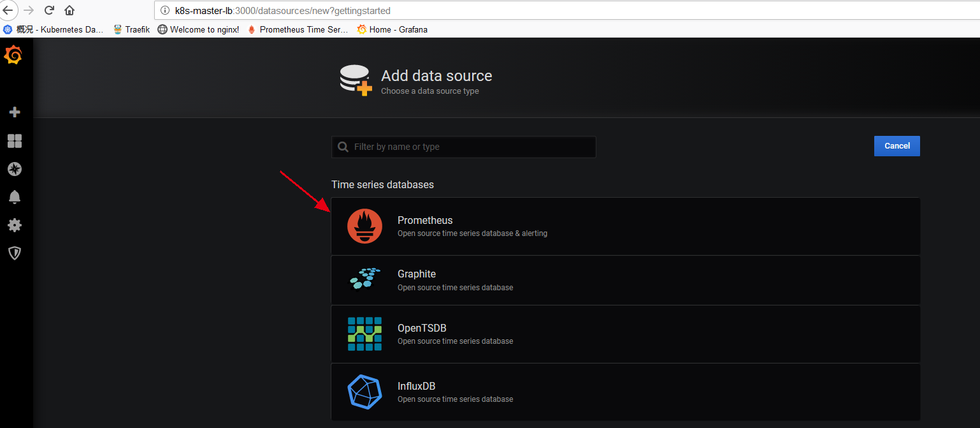Screen dimensions: 980x428
Task: Open the Dashboards grid icon in sidebar
Action: point(14,141)
